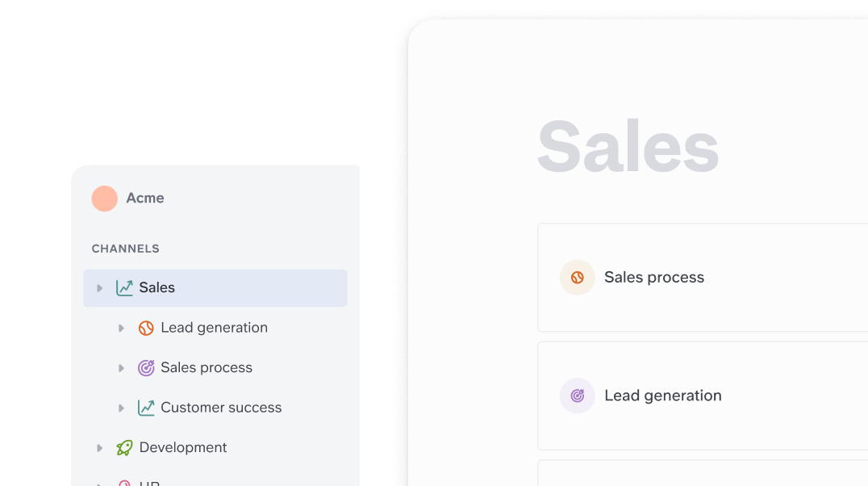
Task: Click the purple target icon on Lead generation card
Action: (578, 396)
